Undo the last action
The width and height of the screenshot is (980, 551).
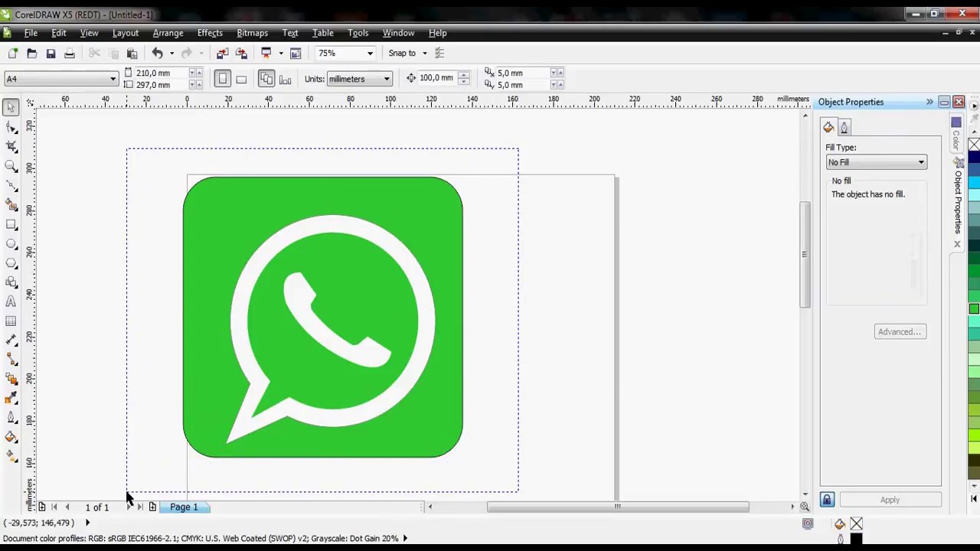(x=157, y=53)
